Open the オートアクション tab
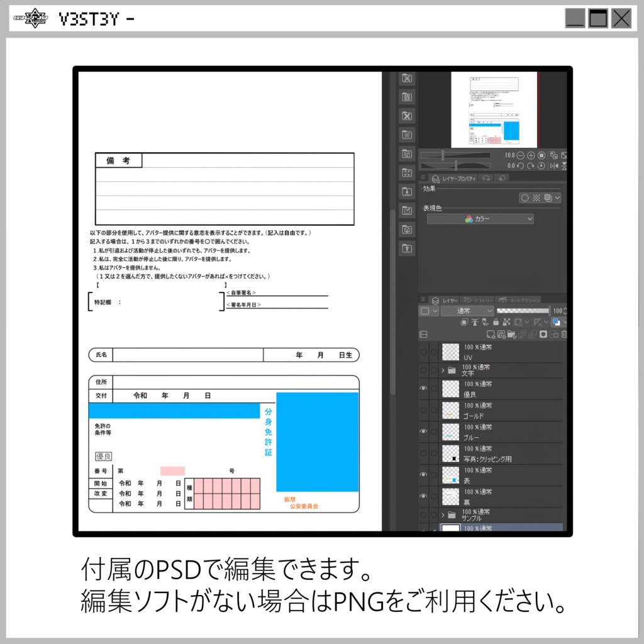Screen dimensions: 644x644 pos(522,300)
